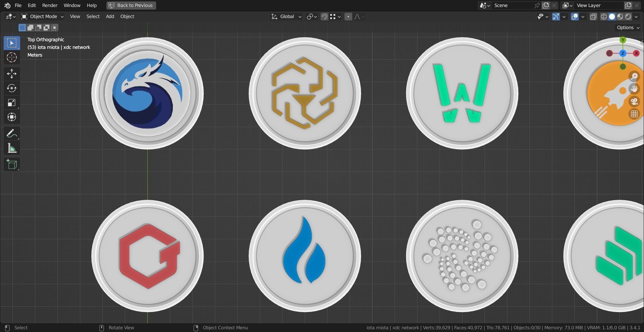Switch orthographic/perspective grid icon

tap(634, 114)
